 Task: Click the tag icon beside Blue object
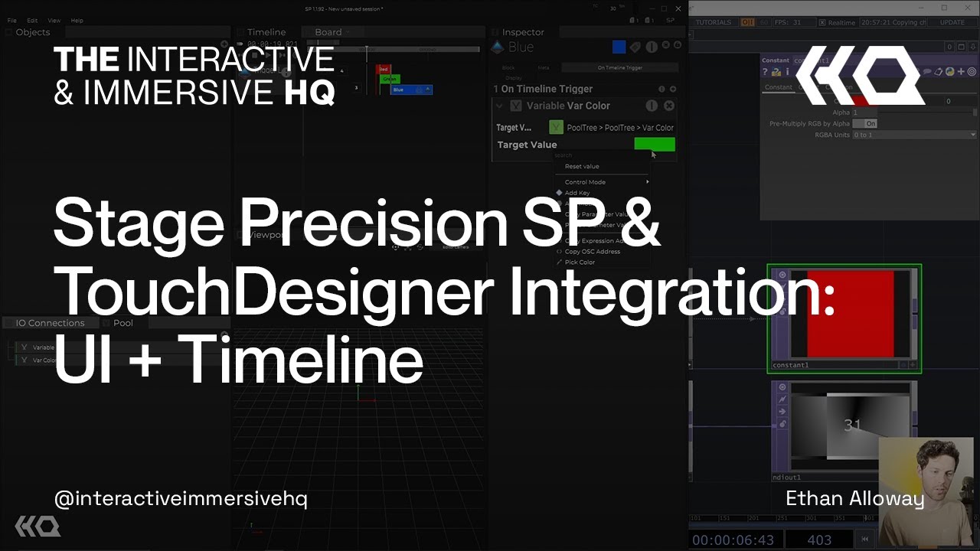(635, 47)
